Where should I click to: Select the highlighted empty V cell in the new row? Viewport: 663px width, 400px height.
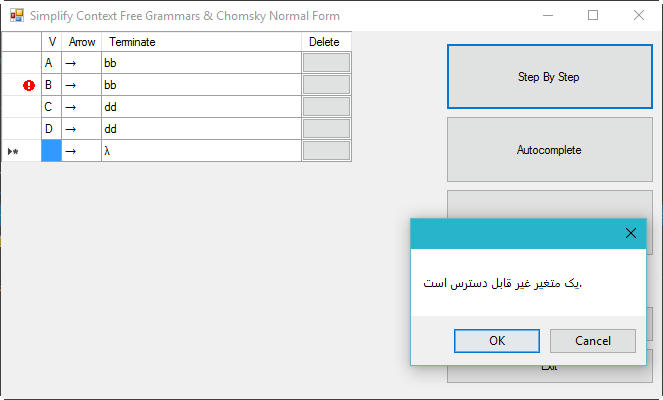click(52, 151)
